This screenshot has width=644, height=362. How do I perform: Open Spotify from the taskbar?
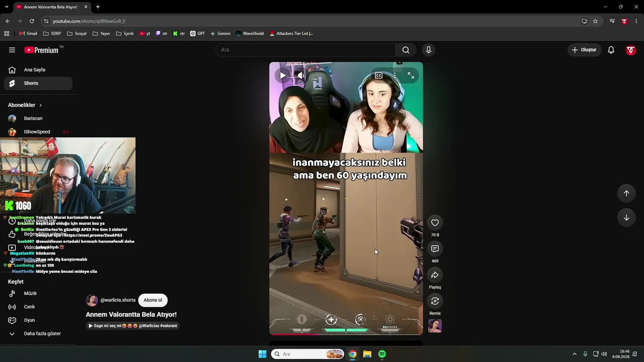click(x=382, y=354)
